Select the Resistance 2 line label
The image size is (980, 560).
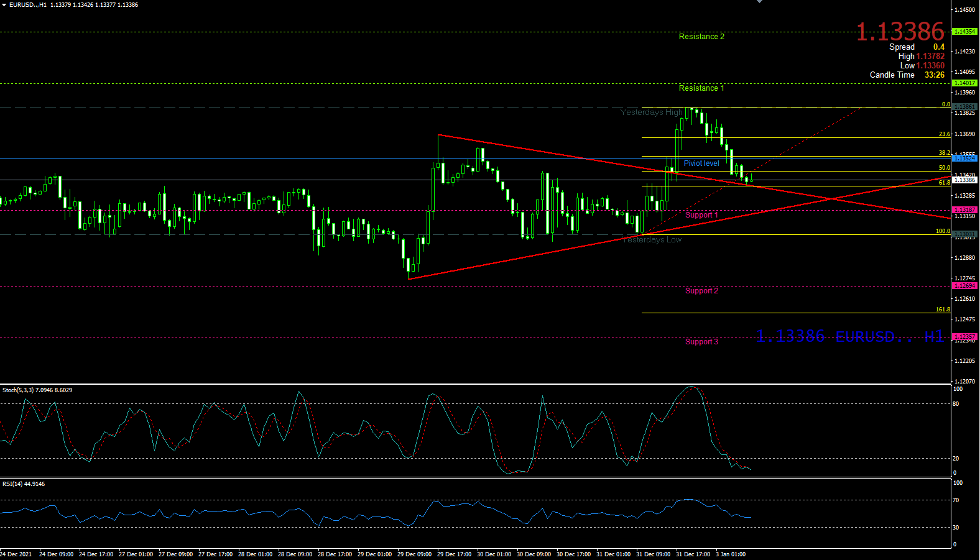[701, 37]
